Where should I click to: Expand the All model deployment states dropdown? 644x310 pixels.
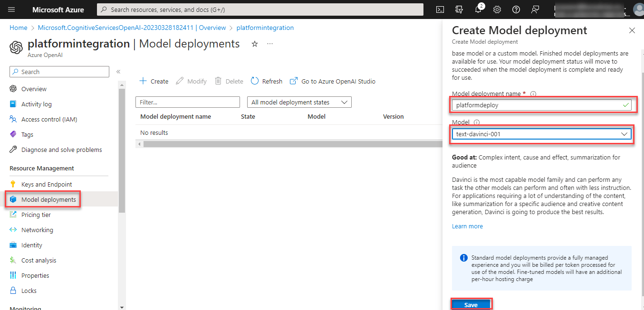(299, 102)
